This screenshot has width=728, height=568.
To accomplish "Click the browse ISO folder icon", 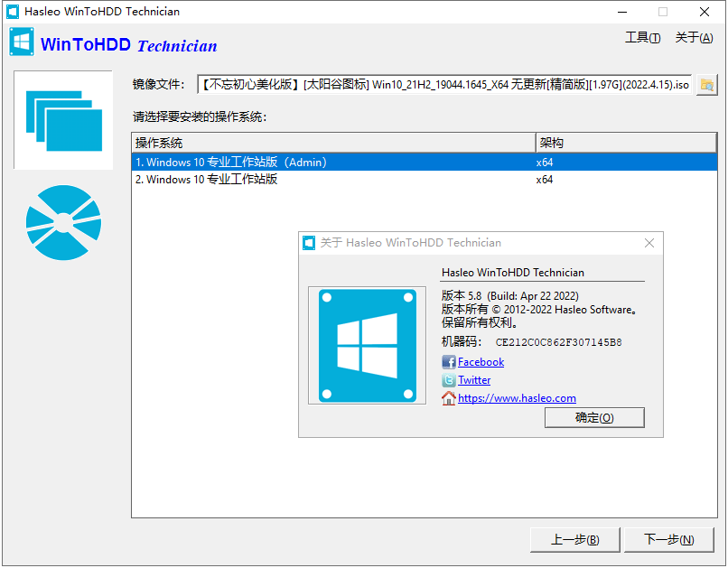I will pyautogui.click(x=706, y=85).
